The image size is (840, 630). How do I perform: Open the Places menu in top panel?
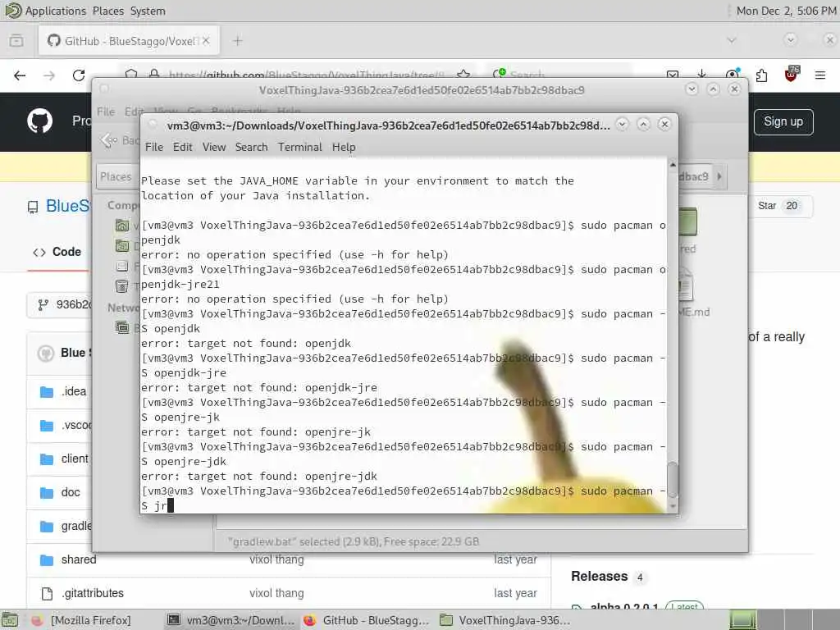(x=107, y=11)
